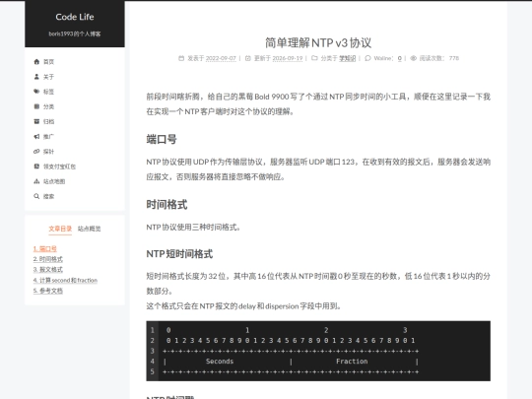Click the icon beside 领支付宝红包

click(x=36, y=166)
